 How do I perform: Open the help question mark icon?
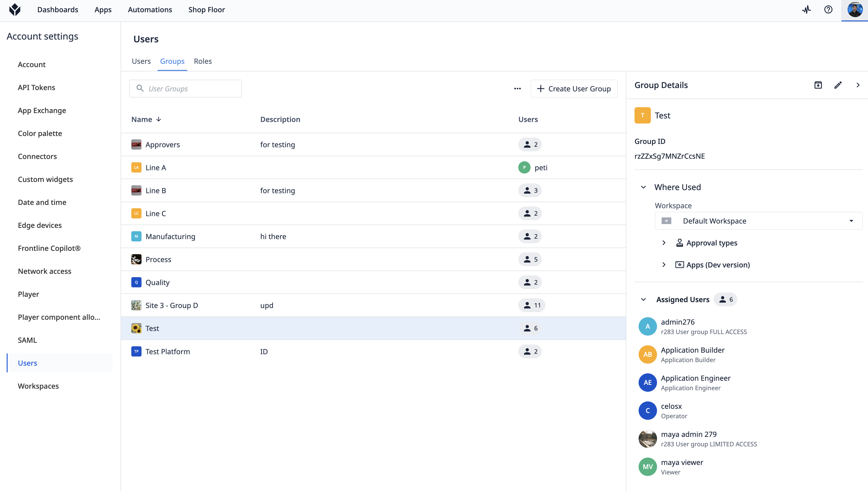[x=828, y=9]
